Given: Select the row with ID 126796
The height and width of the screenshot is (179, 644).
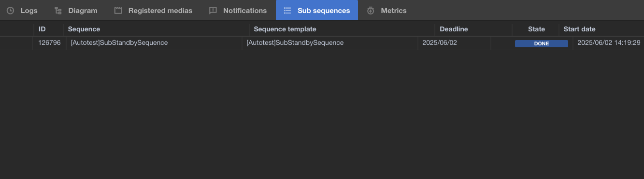Looking at the screenshot, I should [x=322, y=43].
